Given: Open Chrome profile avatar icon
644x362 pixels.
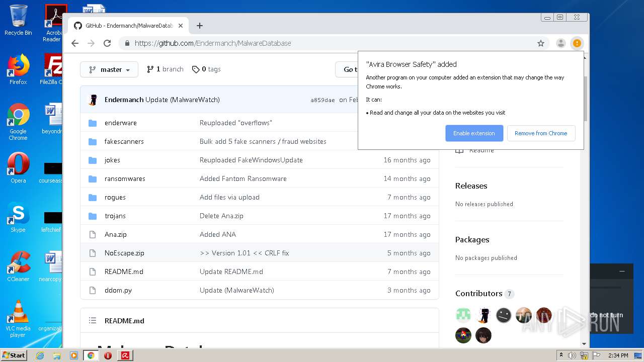Looking at the screenshot, I should click(561, 43).
